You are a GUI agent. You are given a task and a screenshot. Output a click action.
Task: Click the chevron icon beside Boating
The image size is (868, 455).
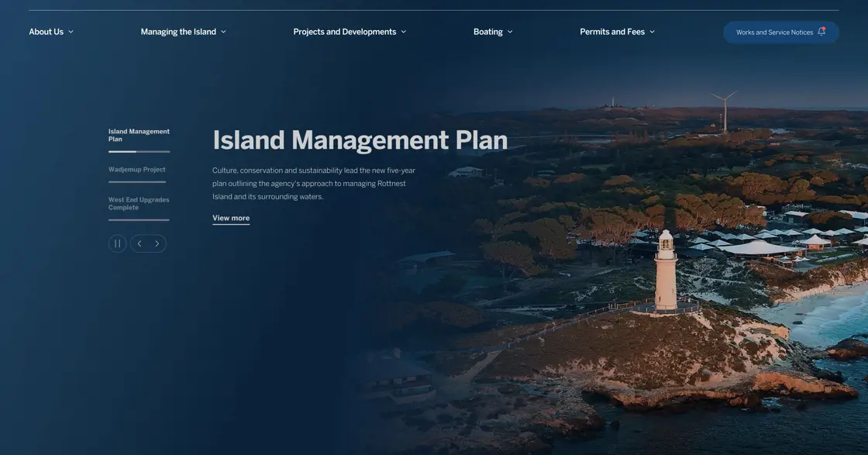tap(510, 32)
